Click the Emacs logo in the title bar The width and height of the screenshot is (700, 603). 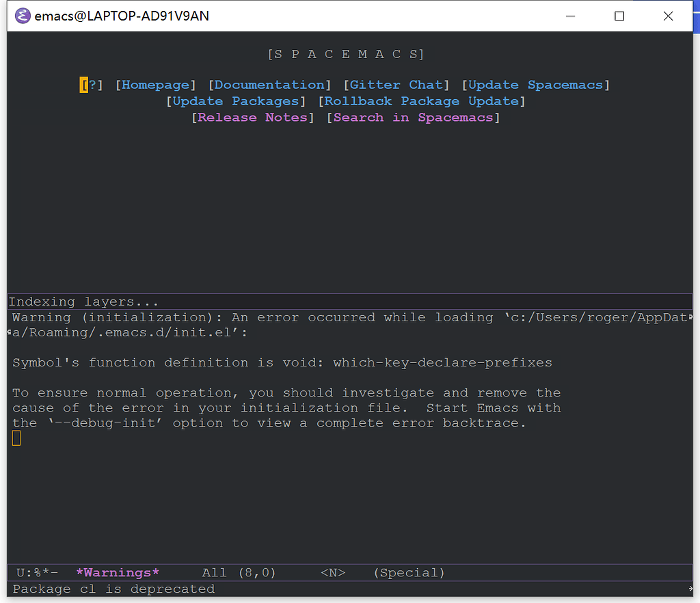[23, 16]
